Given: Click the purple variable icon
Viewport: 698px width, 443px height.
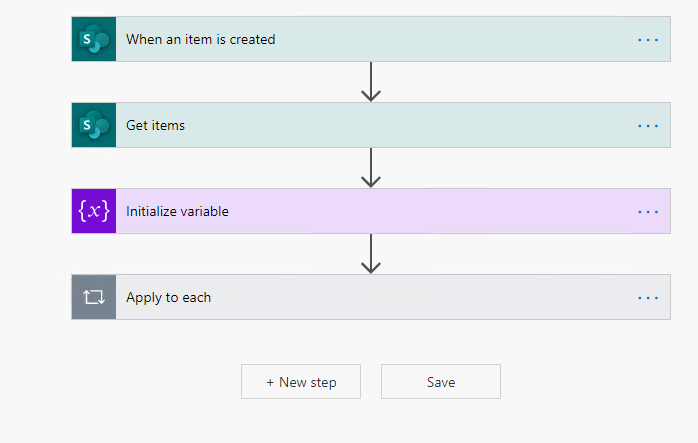Looking at the screenshot, I should pos(94,212).
